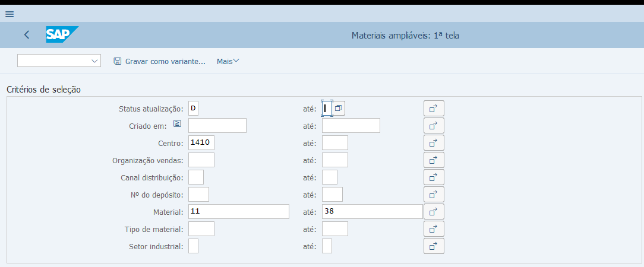Expand the Mais menu
This screenshot has width=644, height=267.
pos(228,62)
